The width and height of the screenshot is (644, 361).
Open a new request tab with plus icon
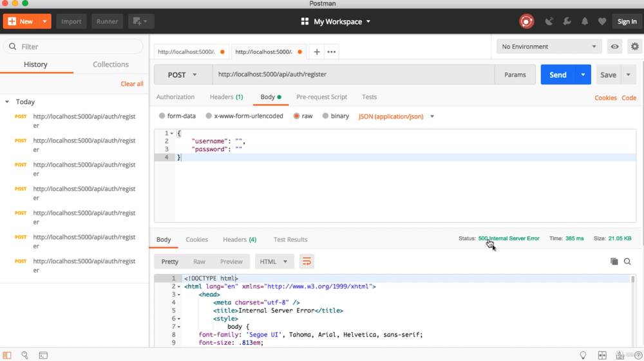pyautogui.click(x=317, y=51)
